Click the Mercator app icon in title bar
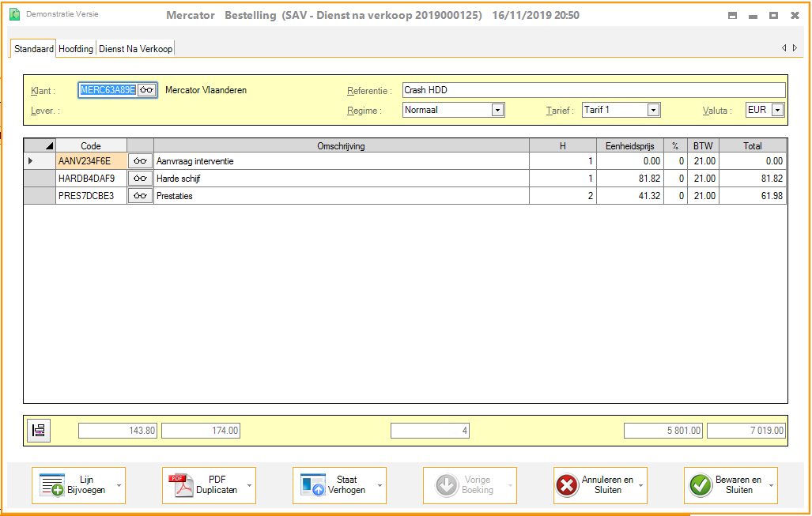 point(14,15)
